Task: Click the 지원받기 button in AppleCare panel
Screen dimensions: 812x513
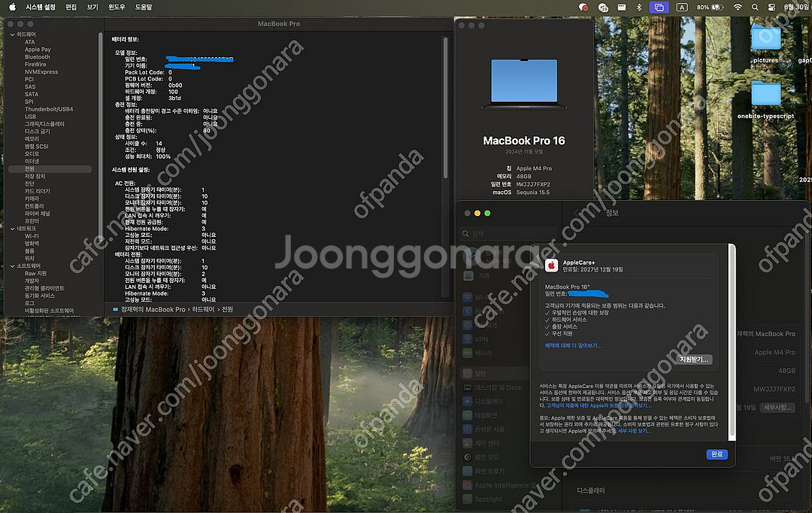Action: tap(695, 359)
